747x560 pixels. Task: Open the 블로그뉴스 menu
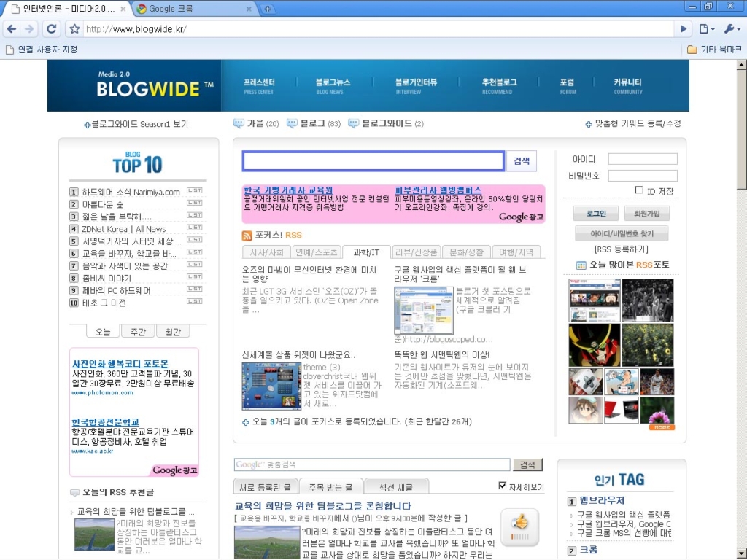coord(333,86)
